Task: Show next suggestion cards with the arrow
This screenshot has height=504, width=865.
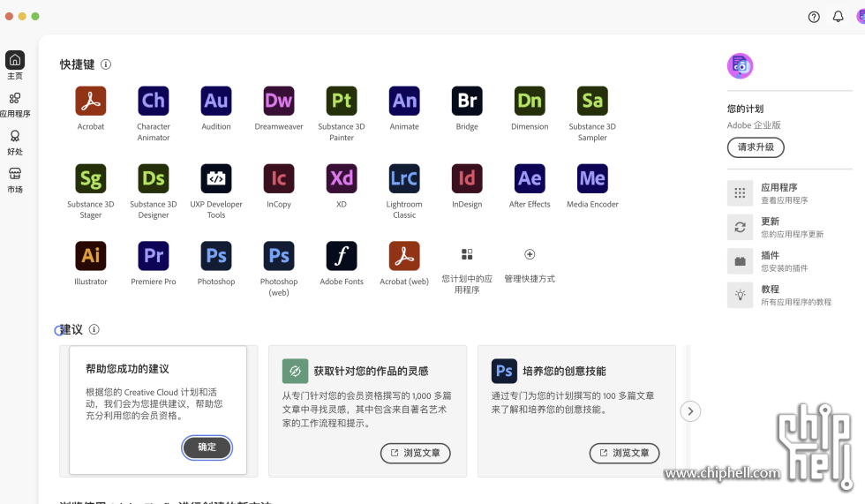Action: (690, 411)
